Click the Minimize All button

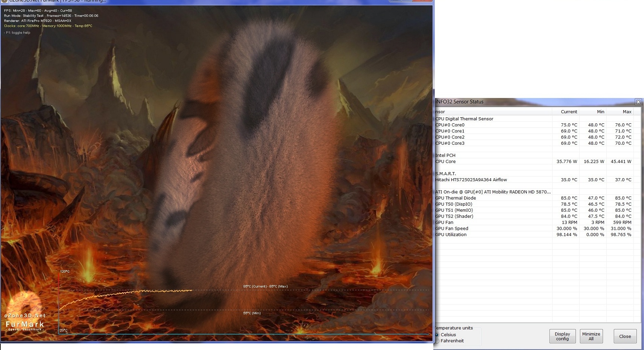pyautogui.click(x=591, y=336)
